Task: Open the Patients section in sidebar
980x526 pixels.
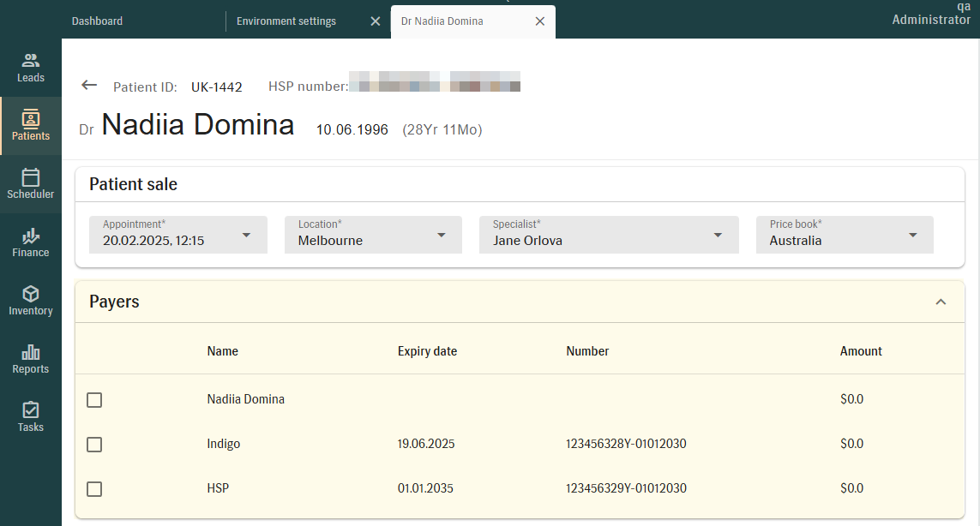Action: pos(31,126)
